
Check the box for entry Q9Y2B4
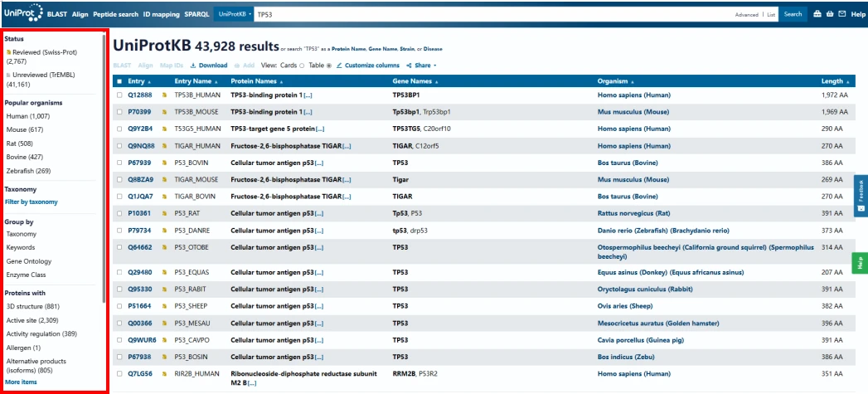click(119, 129)
